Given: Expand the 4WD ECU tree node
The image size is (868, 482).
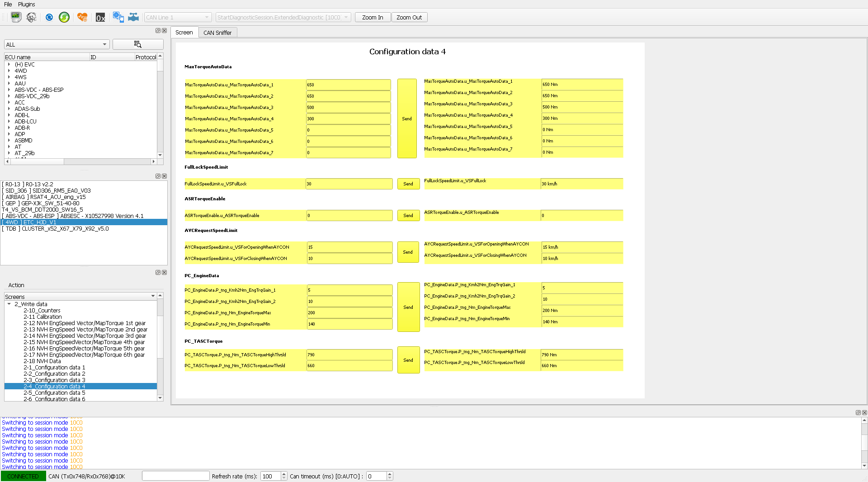Looking at the screenshot, I should point(9,71).
